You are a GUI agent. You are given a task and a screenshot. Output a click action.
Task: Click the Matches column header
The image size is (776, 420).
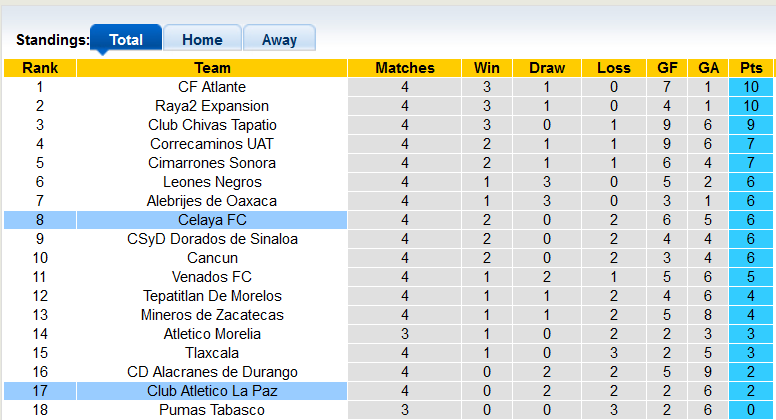(405, 68)
